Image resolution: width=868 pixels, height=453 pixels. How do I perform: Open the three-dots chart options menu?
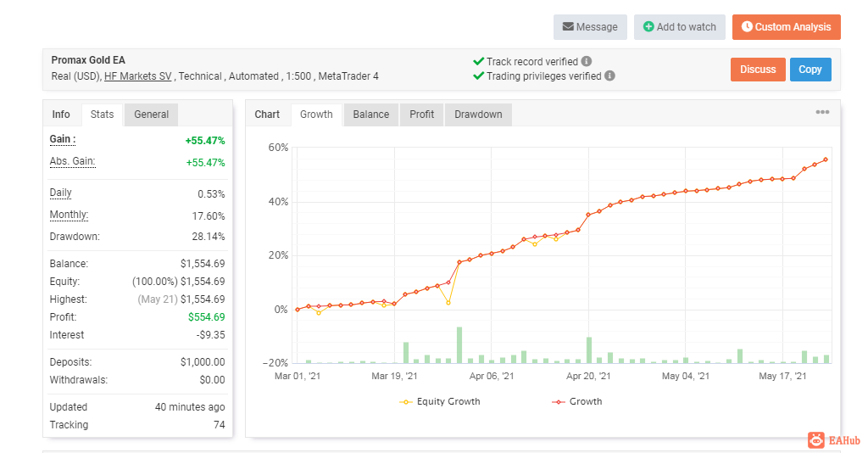click(822, 112)
